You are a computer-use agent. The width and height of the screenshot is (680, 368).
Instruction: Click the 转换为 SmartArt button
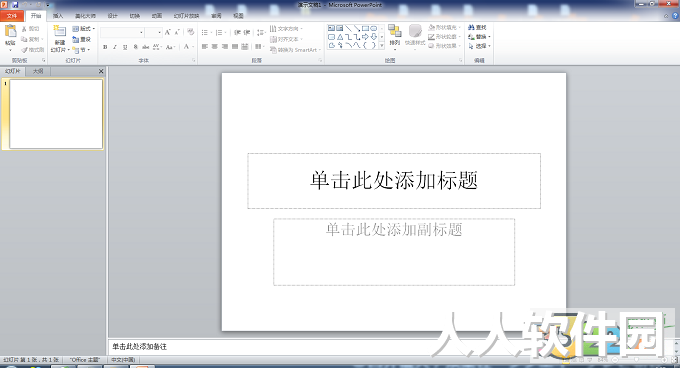tap(295, 50)
